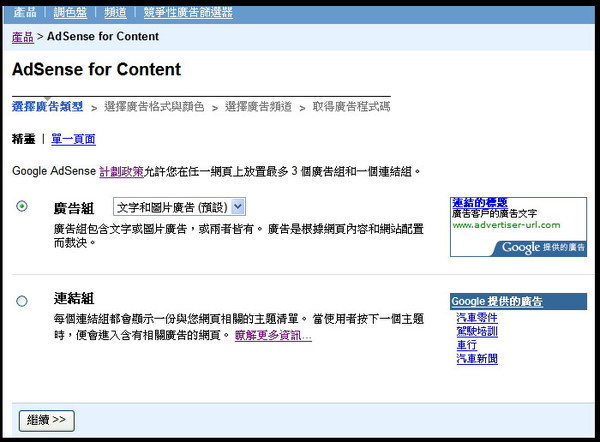Switch to the 頻道 tab

point(115,12)
